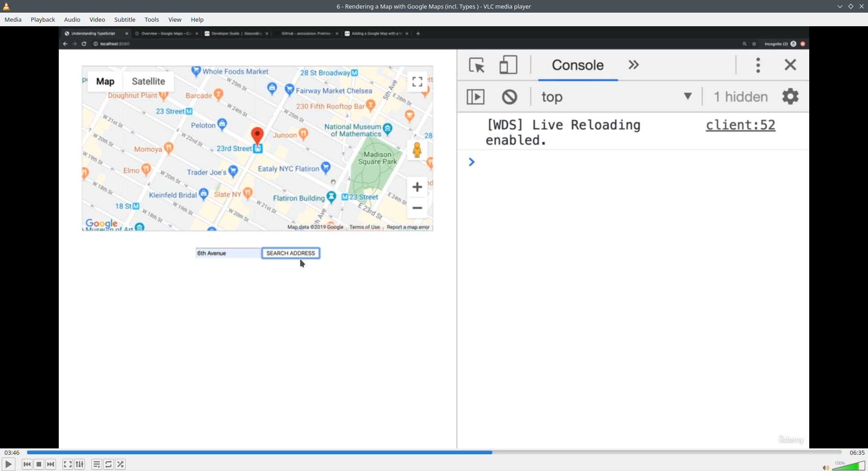Switch the map to Satellite view
The image size is (868, 471).
pos(148,81)
